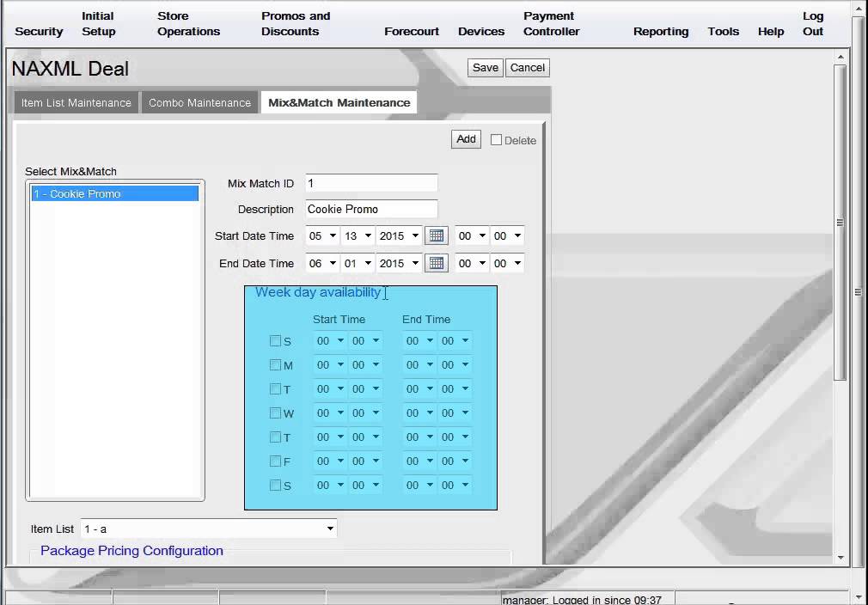Check the first T (Tuesday) availability box

tap(275, 389)
